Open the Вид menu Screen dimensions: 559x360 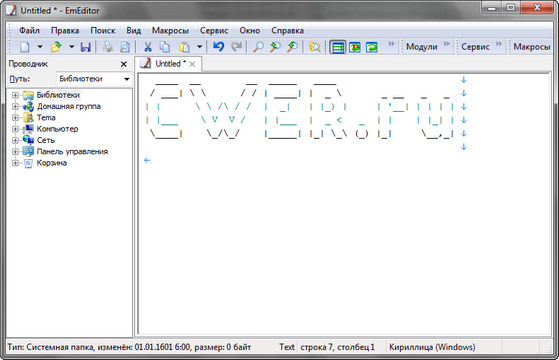click(x=134, y=31)
